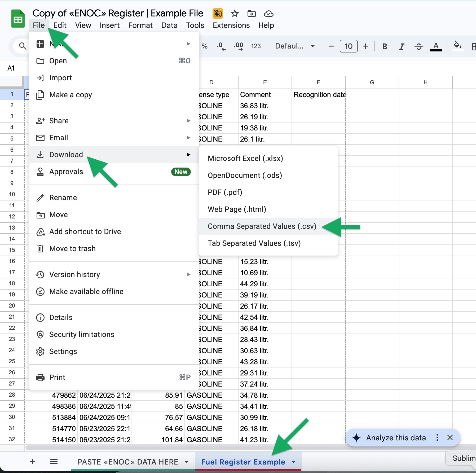Click the move-to-folder icon beside title
476x473 pixels.
click(252, 14)
